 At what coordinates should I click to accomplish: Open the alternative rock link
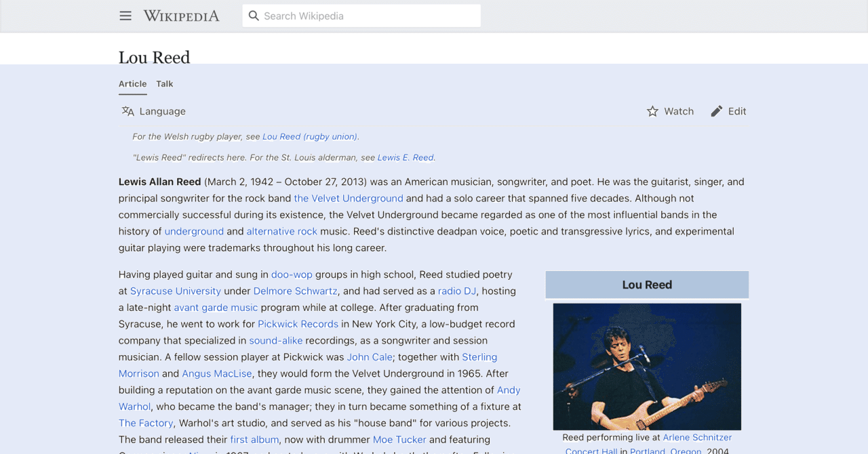click(x=282, y=231)
